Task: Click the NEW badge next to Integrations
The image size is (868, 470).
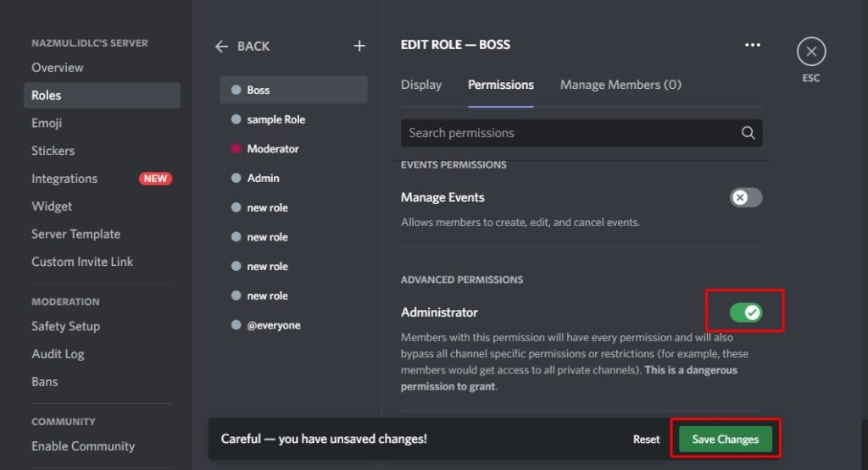Action: point(155,179)
